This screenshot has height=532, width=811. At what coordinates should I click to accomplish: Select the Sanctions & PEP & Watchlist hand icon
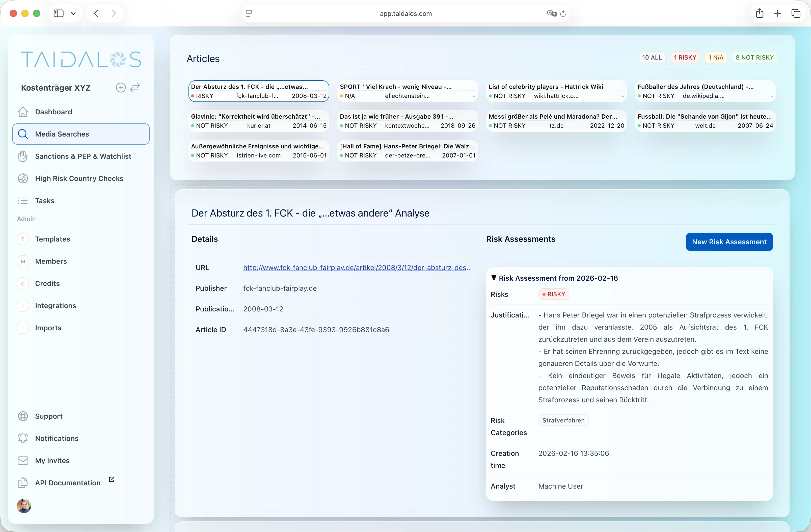pos(23,156)
